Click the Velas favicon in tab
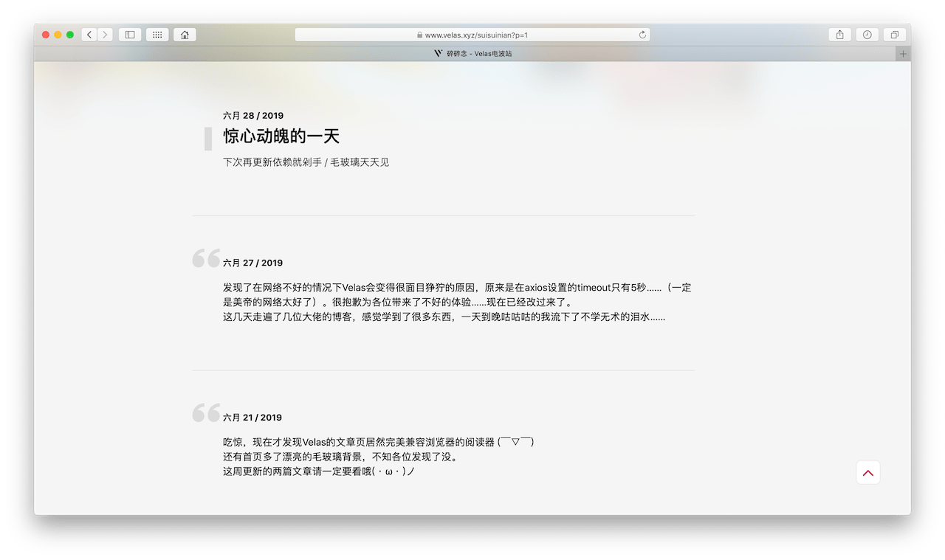 pos(439,54)
